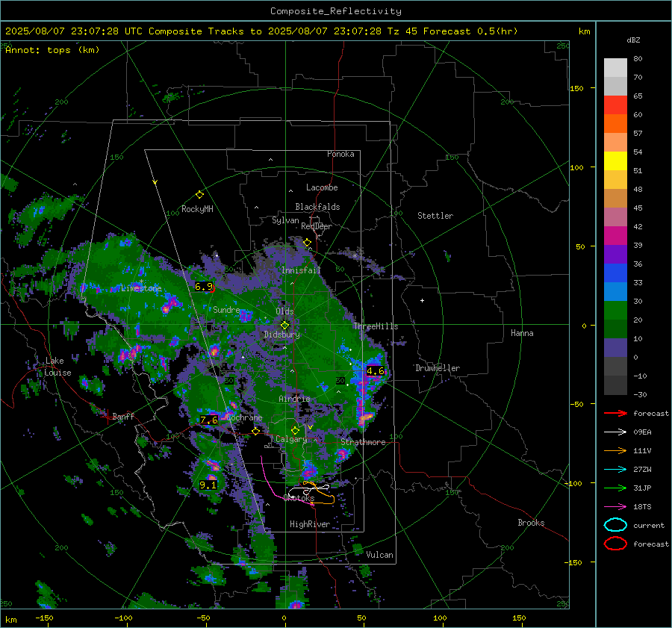Click the ThreeHills city label
Viewport: 672px width, 628px height.
[x=376, y=326]
